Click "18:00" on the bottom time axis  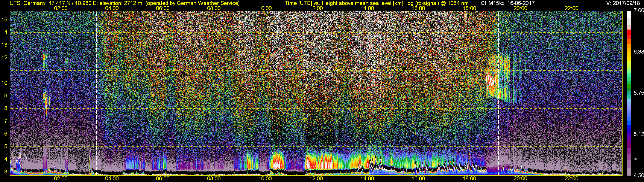point(469,179)
